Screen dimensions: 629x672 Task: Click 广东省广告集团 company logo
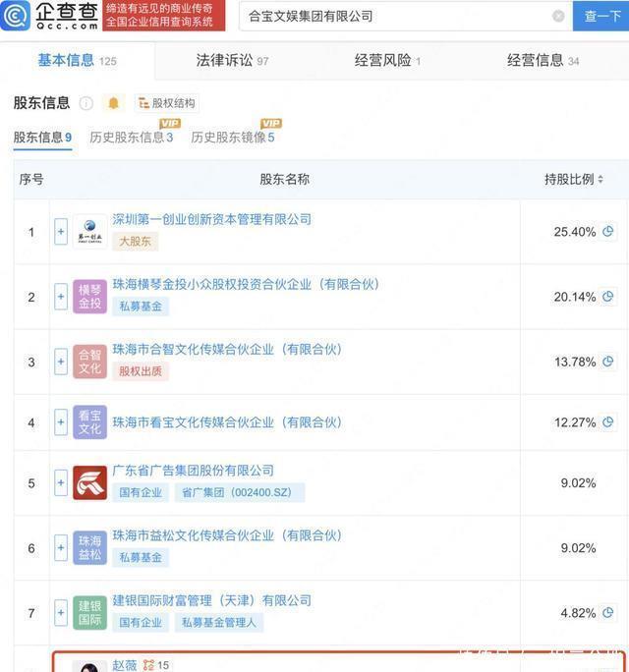pos(89,483)
